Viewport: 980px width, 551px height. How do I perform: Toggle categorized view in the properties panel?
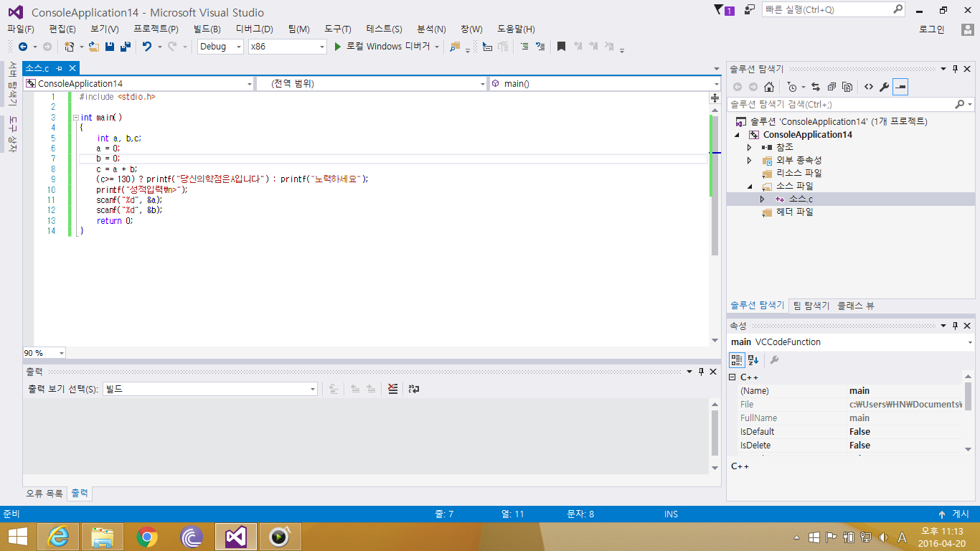click(x=737, y=359)
